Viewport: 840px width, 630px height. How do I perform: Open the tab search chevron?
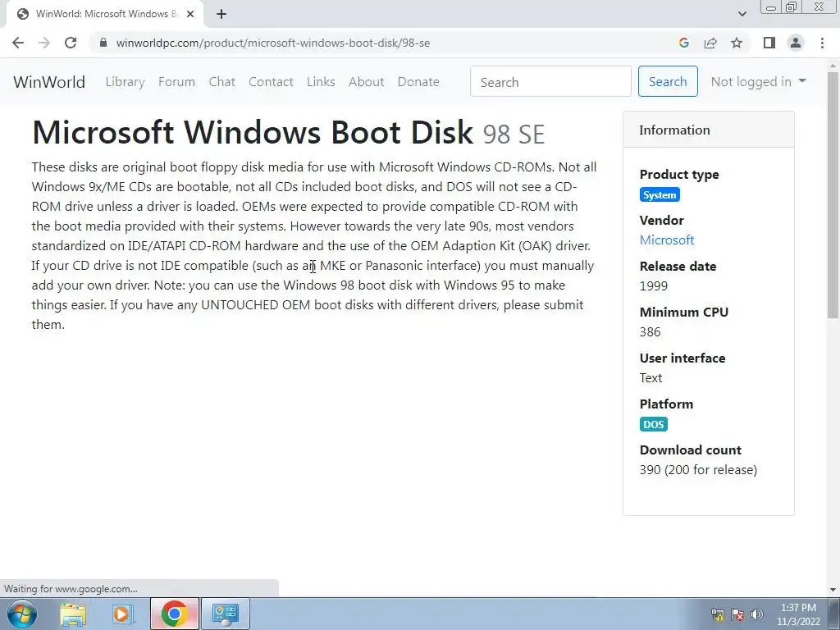click(x=742, y=14)
